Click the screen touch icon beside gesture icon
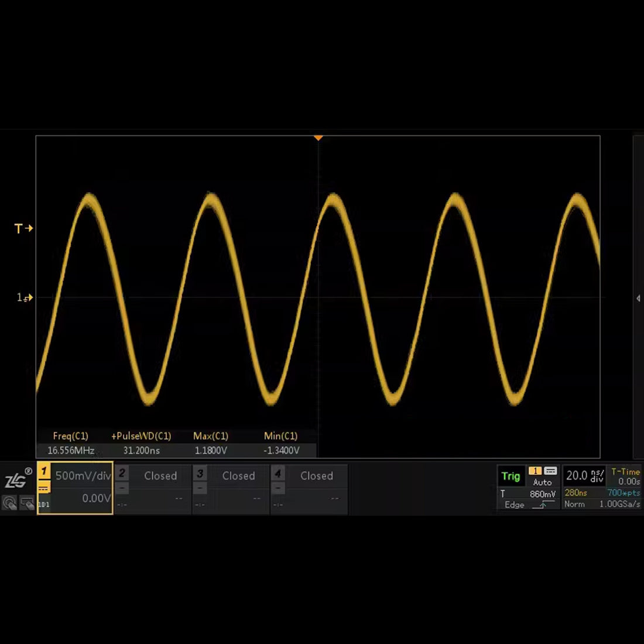The image size is (644, 644). (27, 503)
